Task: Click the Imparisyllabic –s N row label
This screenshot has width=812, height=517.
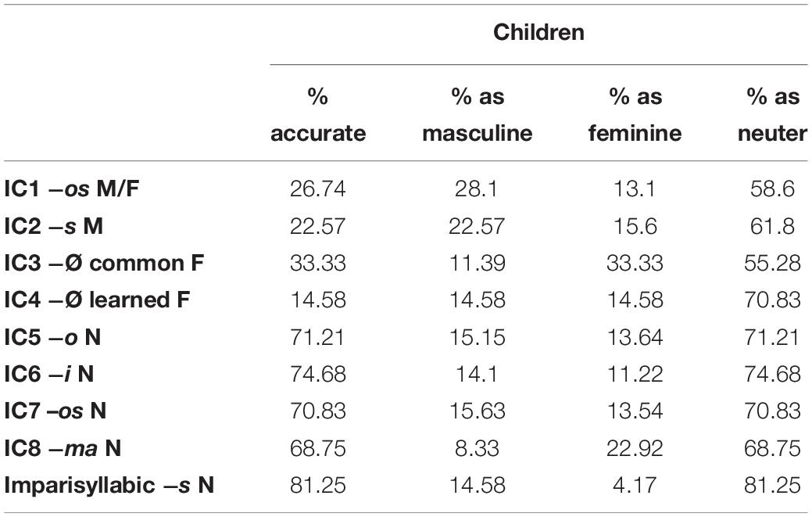Action: pyautogui.click(x=109, y=486)
